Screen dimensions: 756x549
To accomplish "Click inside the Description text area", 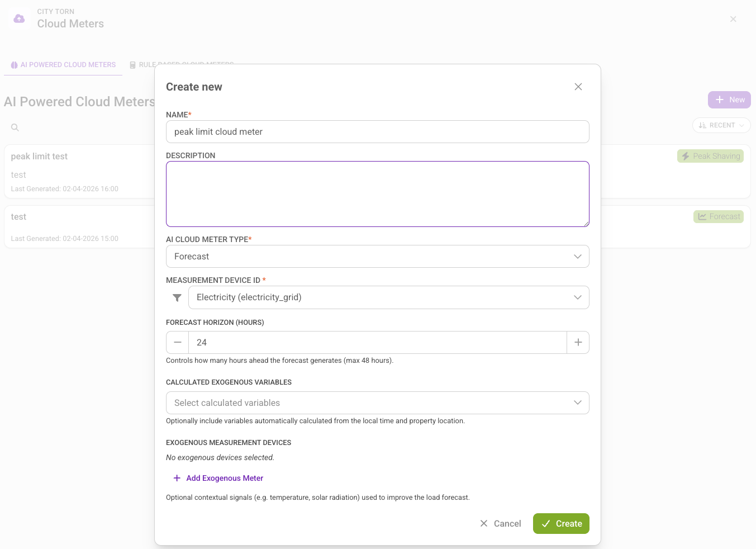I will (x=377, y=193).
